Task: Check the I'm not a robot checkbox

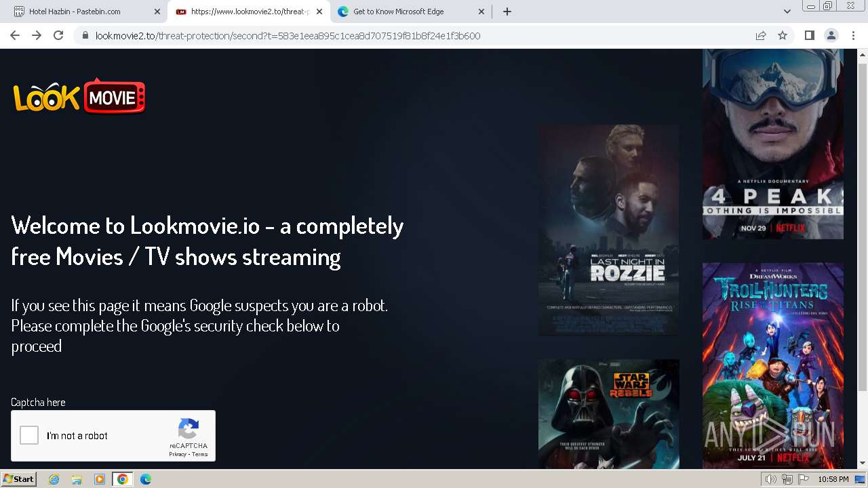Action: click(x=29, y=435)
